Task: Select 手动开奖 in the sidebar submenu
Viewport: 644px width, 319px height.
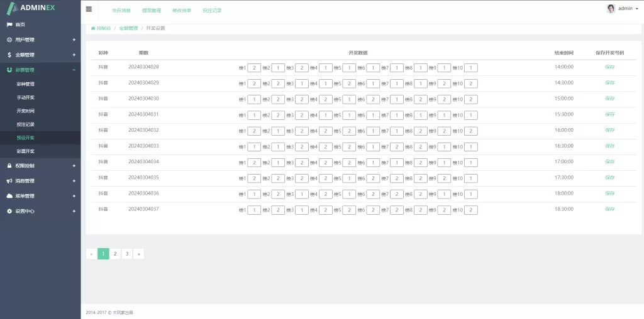Action: pyautogui.click(x=26, y=97)
